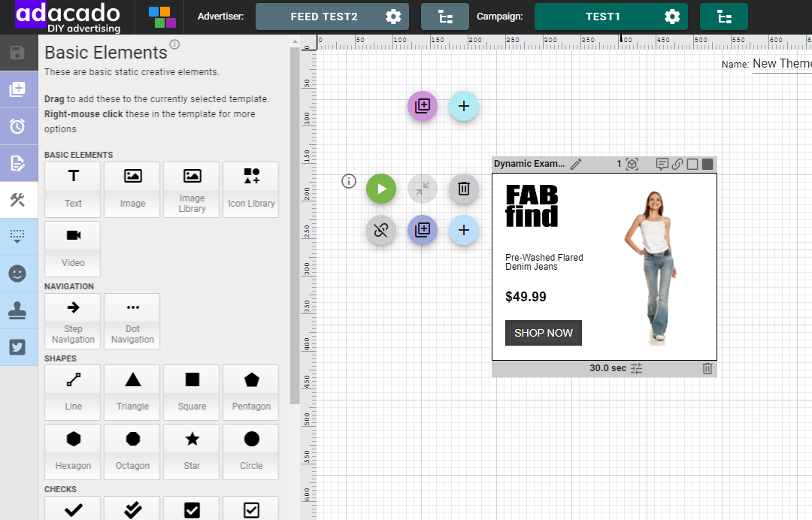Click the trash circle button
Screen dimensions: 812x520
tap(463, 189)
